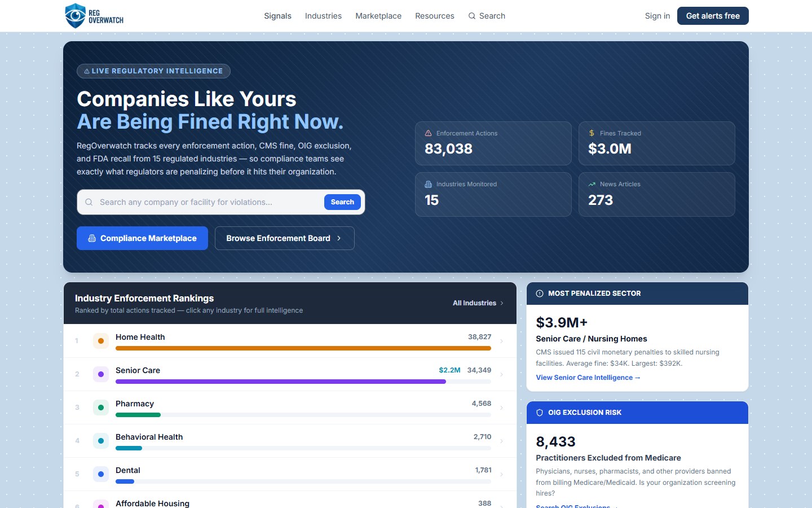Click the info circle icon in Most Penalized Sector header
The width and height of the screenshot is (812, 508).
tap(540, 294)
